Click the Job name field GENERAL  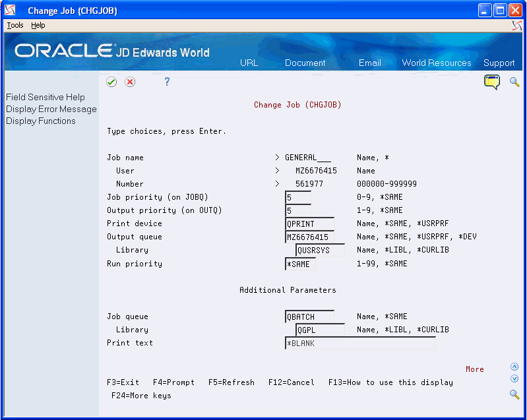click(308, 158)
